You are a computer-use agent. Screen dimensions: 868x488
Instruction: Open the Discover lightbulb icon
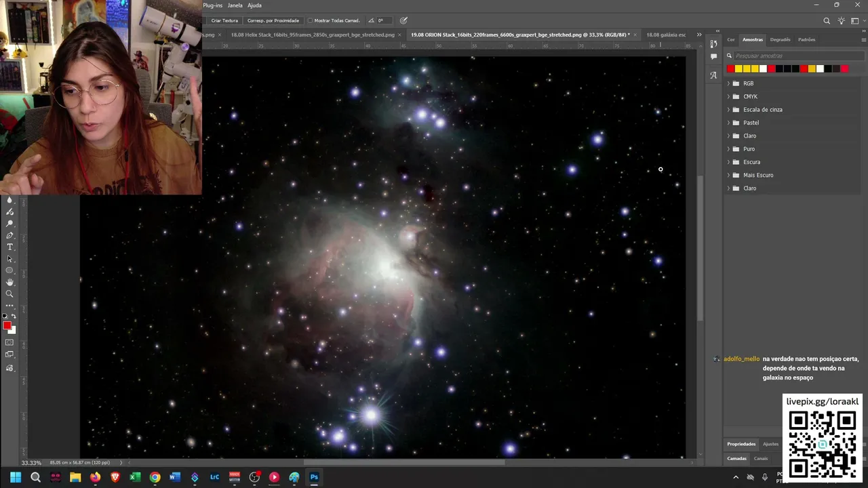tap(842, 21)
